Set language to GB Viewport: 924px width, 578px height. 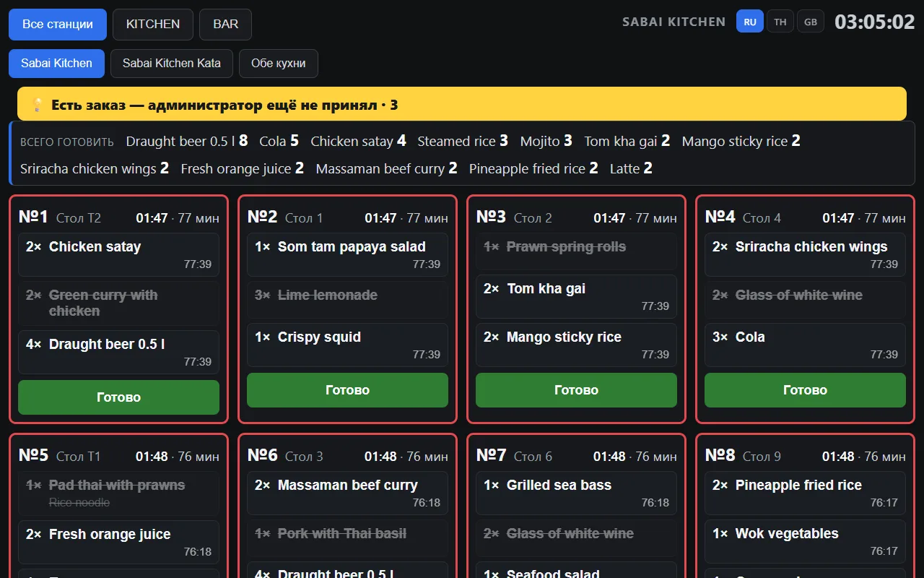pyautogui.click(x=811, y=22)
